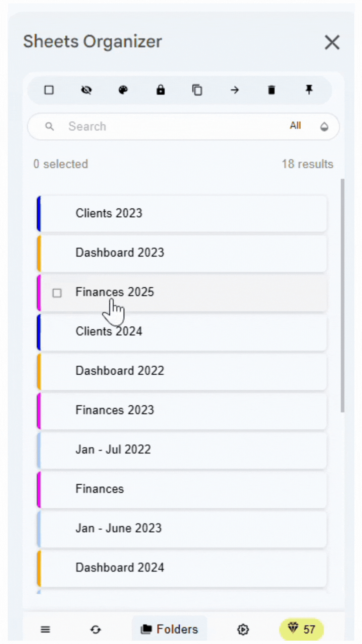Click the hide sheets crossed-eye icon
The image size is (362, 644).
(86, 90)
